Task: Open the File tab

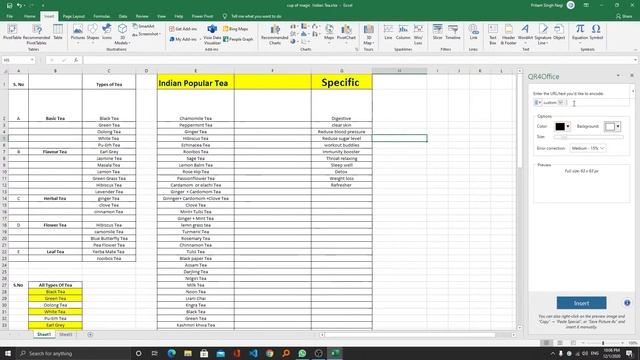Action: pos(9,16)
